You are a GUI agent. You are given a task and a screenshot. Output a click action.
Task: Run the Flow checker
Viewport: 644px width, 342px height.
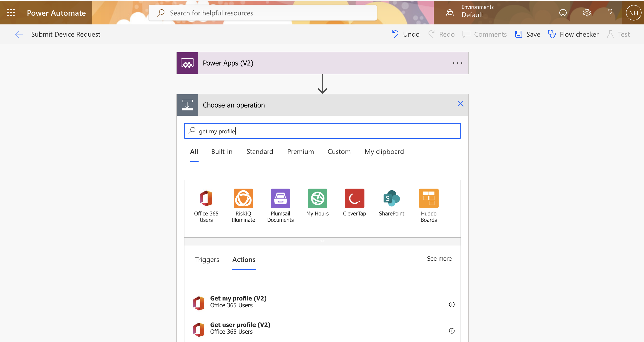(x=573, y=34)
